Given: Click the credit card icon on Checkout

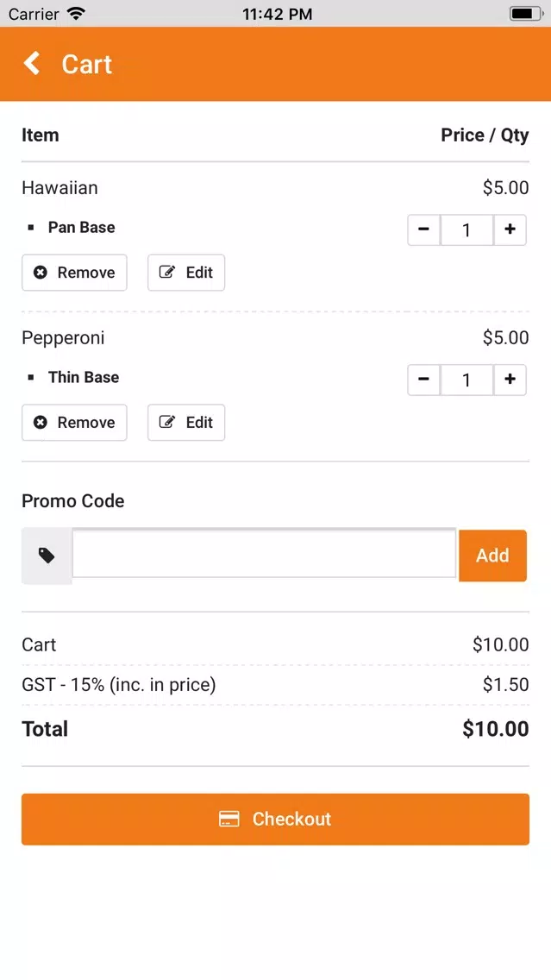Looking at the screenshot, I should click(x=229, y=820).
